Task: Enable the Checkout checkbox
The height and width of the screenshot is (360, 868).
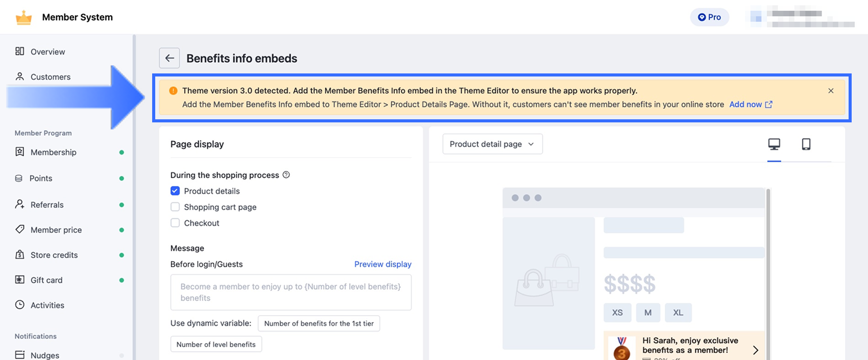Action: [x=175, y=223]
